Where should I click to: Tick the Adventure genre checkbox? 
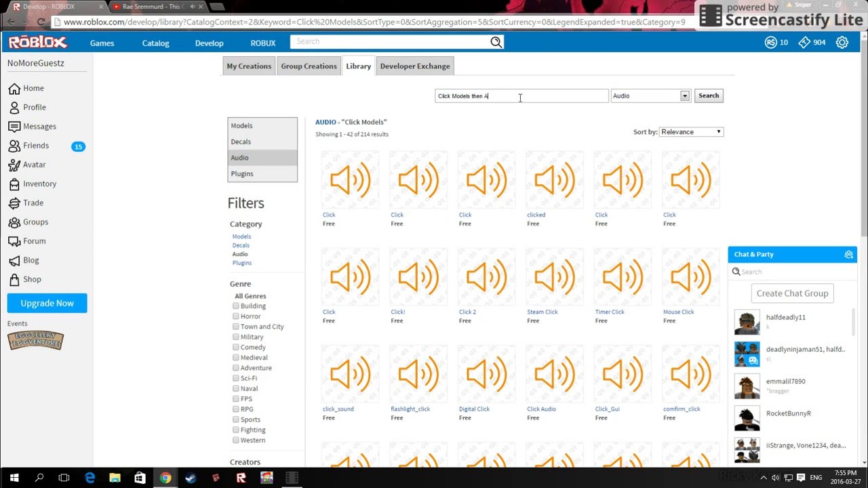tap(235, 367)
